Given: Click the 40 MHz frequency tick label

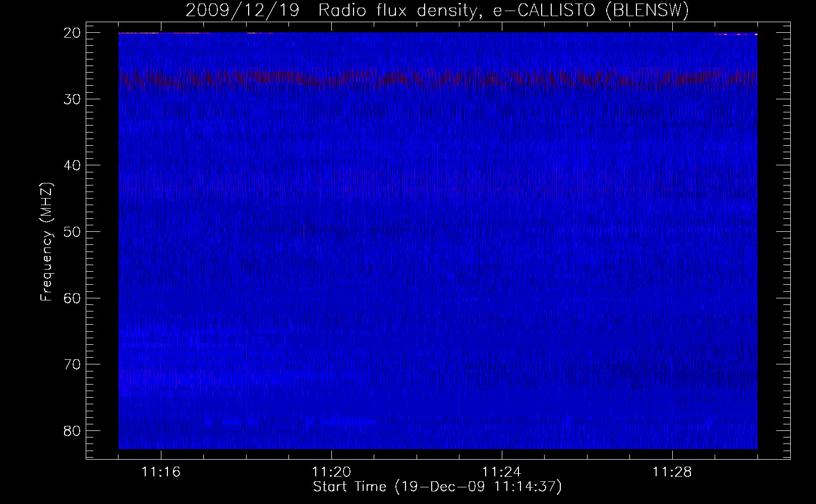Looking at the screenshot, I should coord(73,165).
